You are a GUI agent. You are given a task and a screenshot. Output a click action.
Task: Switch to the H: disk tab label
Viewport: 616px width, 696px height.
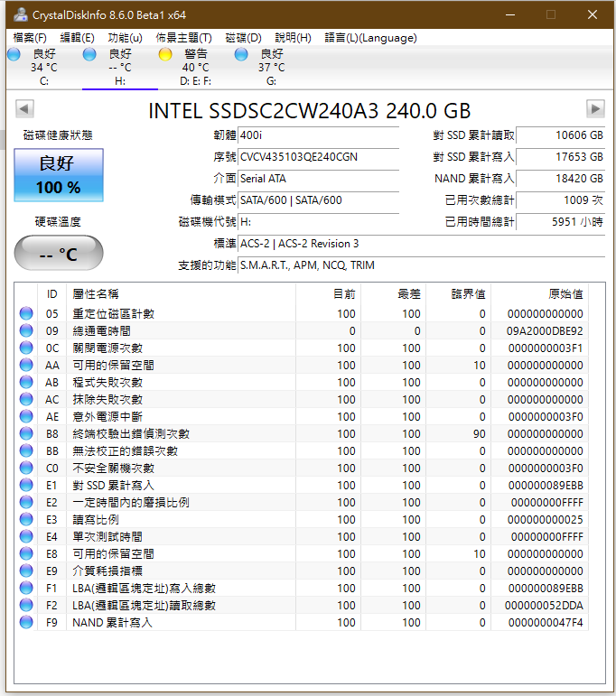(x=120, y=81)
